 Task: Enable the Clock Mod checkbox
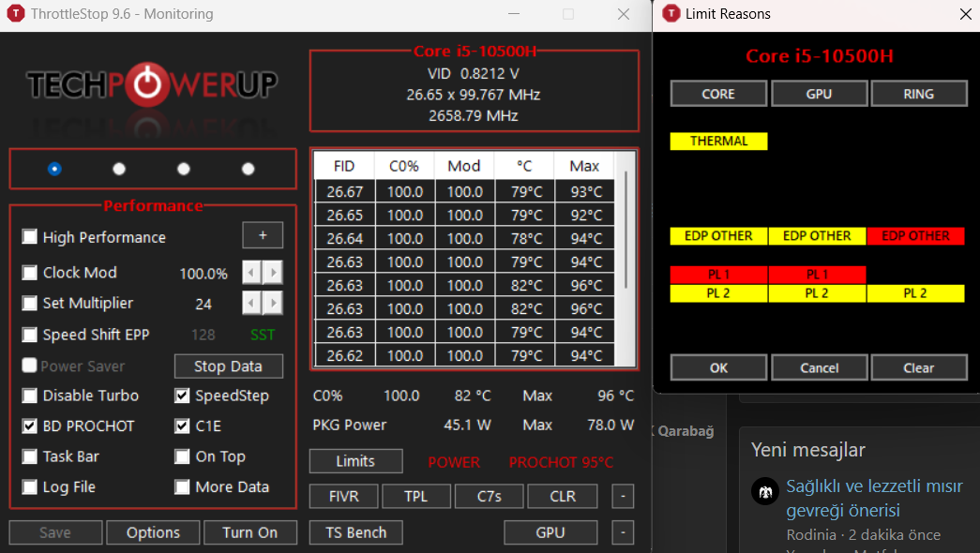coord(29,273)
